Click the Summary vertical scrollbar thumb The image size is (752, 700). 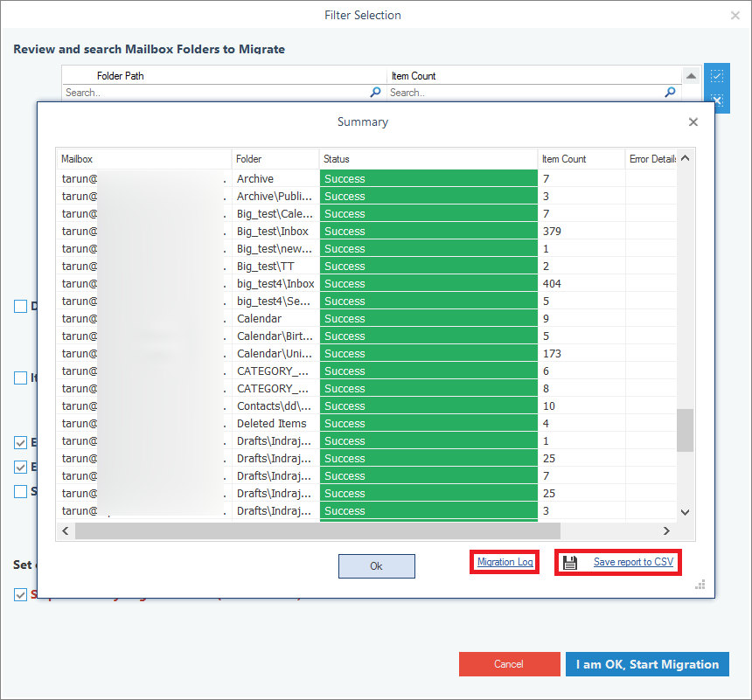coord(686,430)
